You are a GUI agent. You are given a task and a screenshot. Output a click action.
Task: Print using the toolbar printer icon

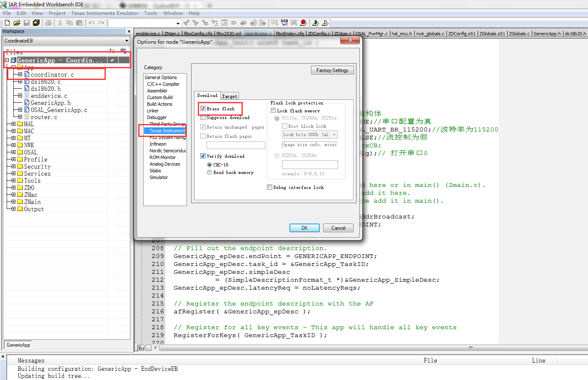(x=48, y=23)
